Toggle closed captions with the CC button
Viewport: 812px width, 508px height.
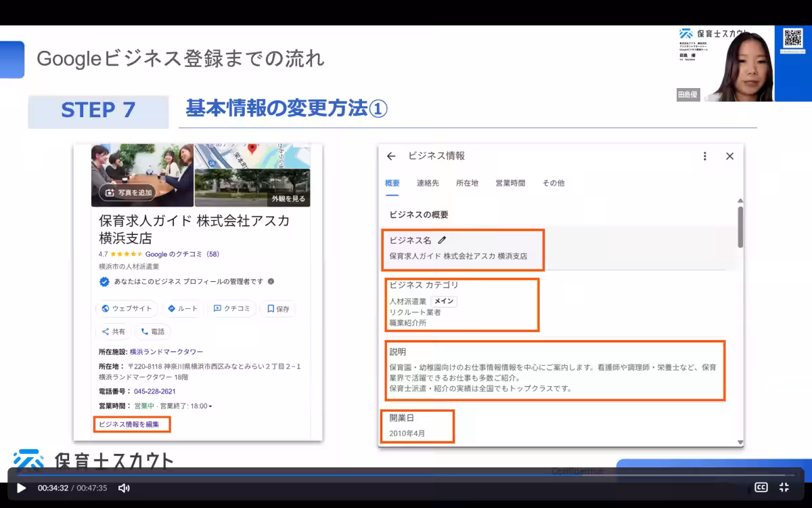pyautogui.click(x=761, y=487)
